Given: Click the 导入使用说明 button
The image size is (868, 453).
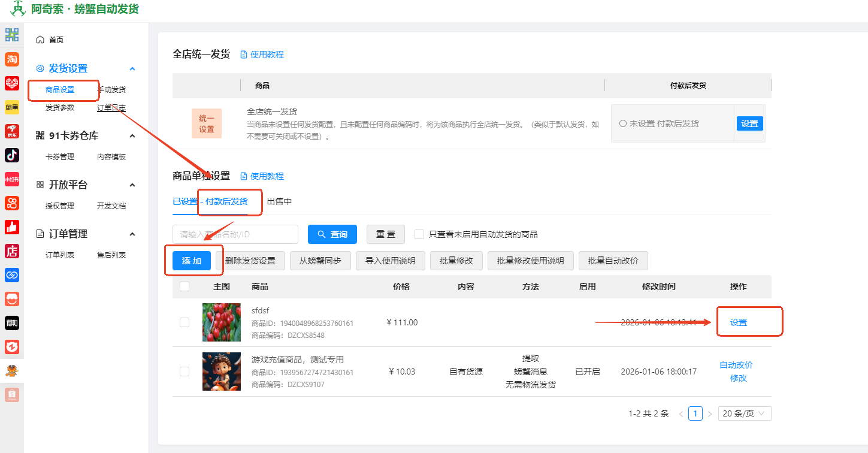Looking at the screenshot, I should [x=391, y=261].
